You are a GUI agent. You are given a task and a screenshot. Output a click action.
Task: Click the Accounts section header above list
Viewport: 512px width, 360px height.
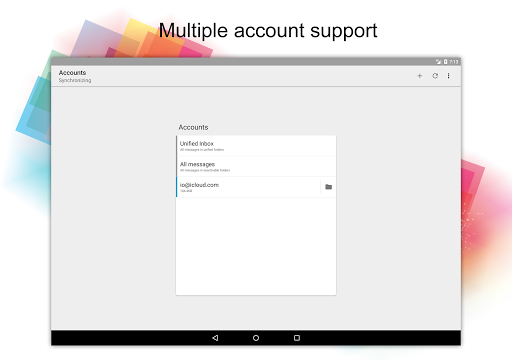point(193,127)
